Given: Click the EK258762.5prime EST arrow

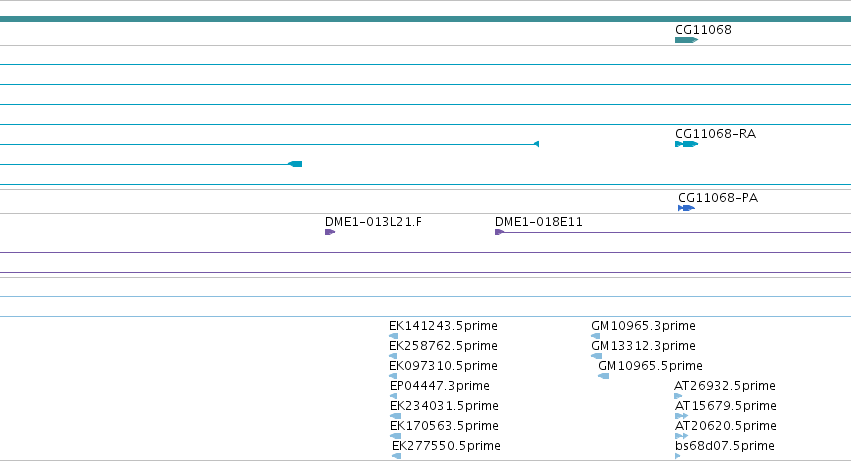Looking at the screenshot, I should pos(393,356).
